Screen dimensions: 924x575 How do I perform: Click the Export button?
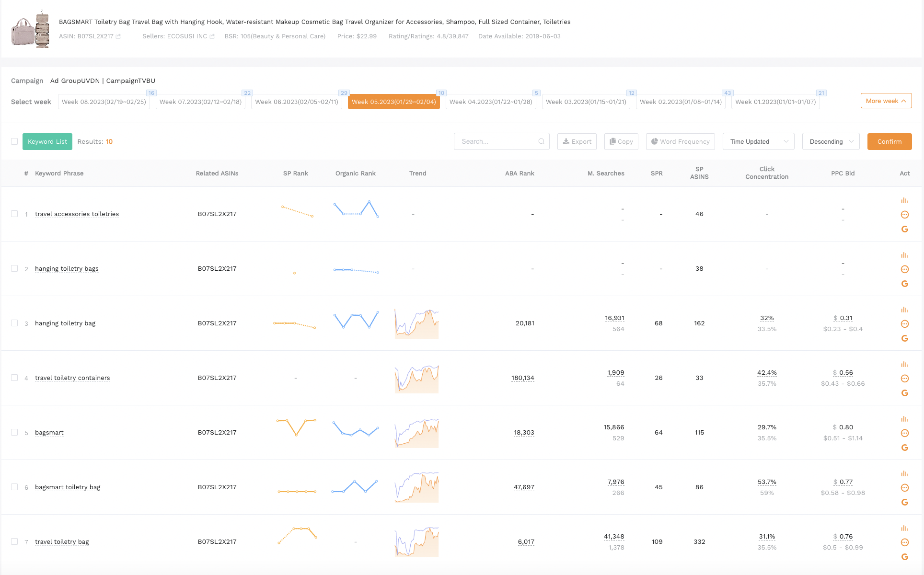(577, 141)
